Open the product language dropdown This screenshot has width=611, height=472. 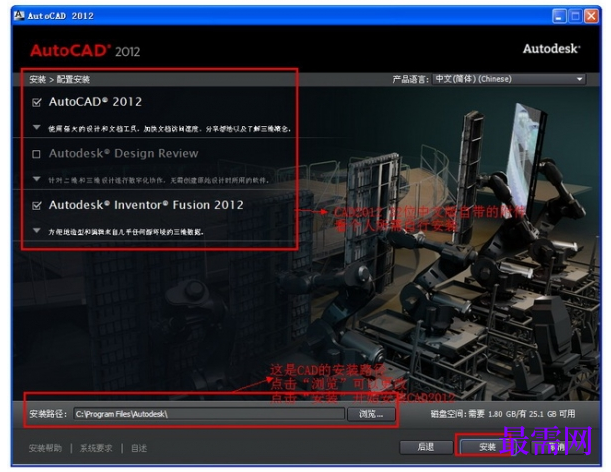pos(509,79)
